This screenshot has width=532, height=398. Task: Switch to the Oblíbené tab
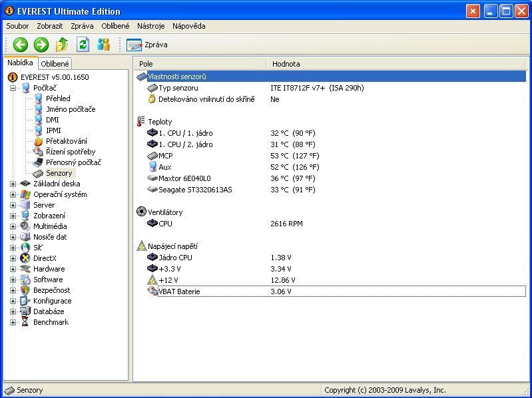55,64
